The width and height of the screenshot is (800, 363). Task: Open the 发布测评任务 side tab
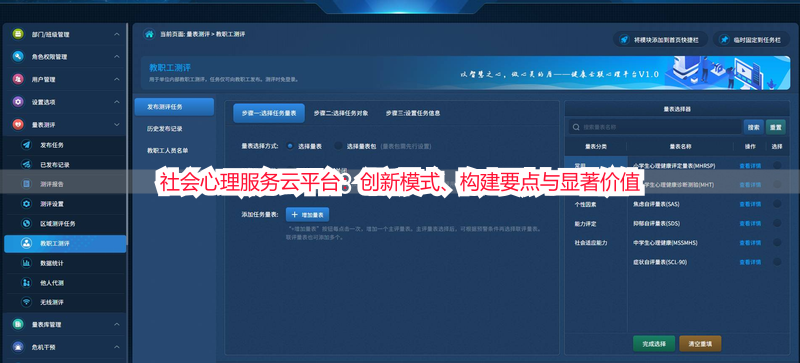[x=174, y=107]
